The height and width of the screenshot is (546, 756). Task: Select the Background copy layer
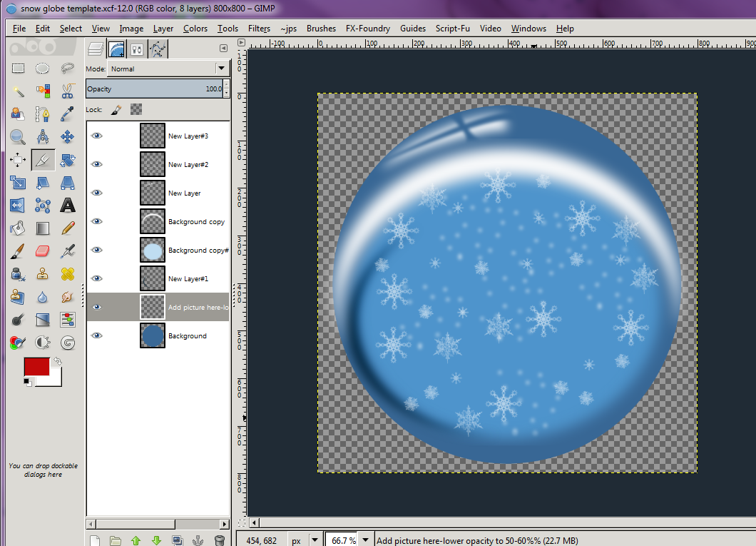point(196,222)
